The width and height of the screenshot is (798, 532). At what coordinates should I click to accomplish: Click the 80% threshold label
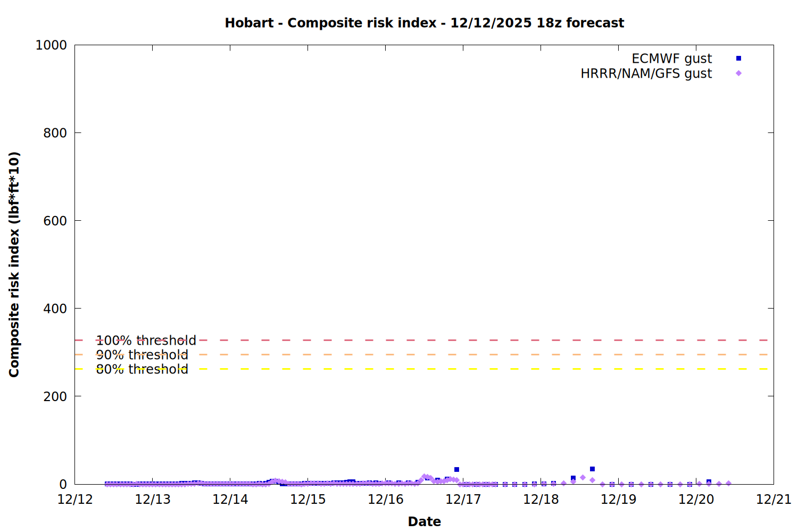(142, 369)
